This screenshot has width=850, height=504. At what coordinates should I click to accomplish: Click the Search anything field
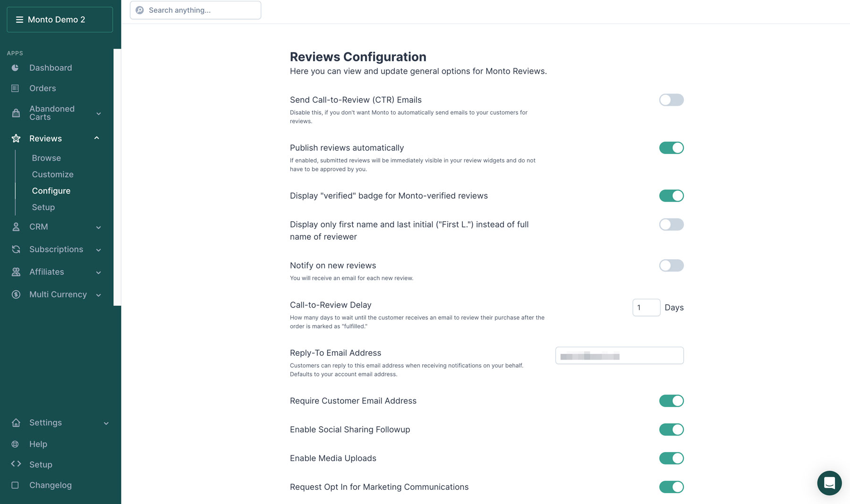195,10
